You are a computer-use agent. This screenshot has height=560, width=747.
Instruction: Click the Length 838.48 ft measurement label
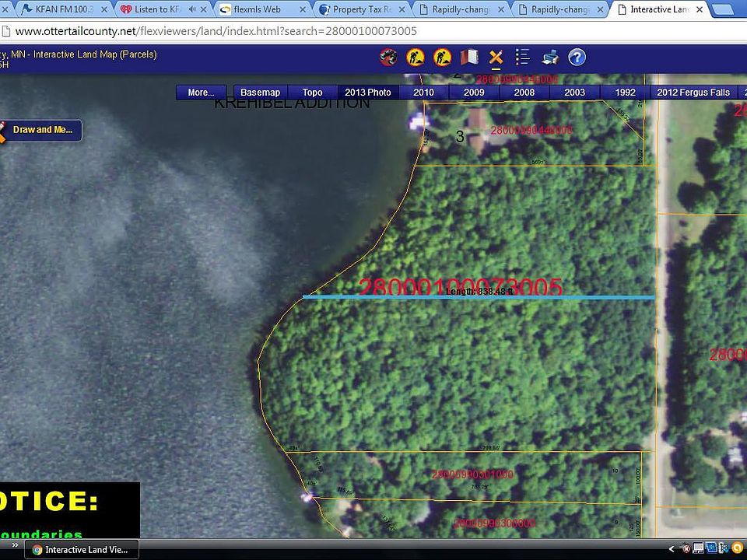479,292
